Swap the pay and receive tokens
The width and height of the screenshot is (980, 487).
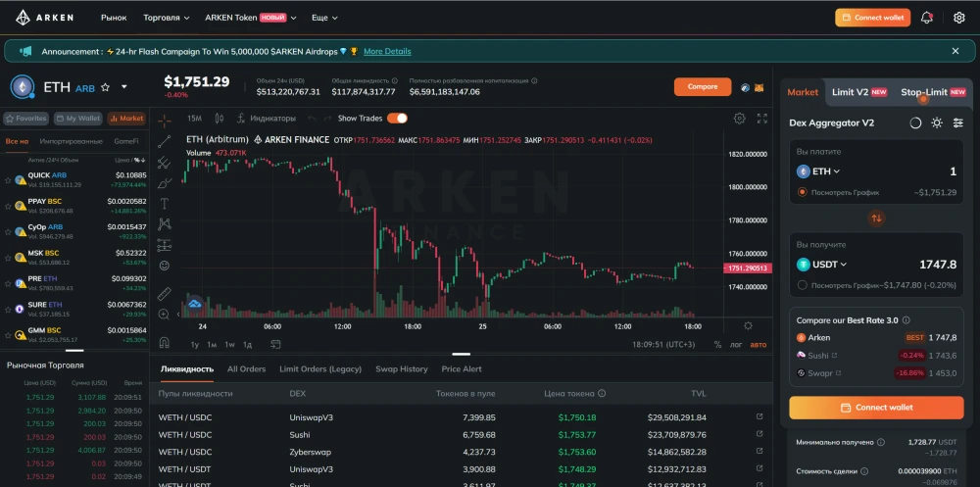(x=877, y=219)
